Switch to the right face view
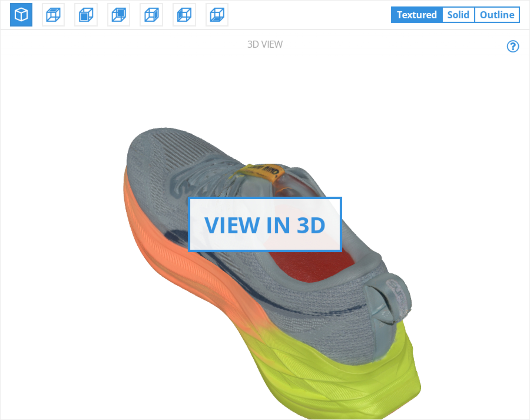The height and width of the screenshot is (420, 530). 151,15
